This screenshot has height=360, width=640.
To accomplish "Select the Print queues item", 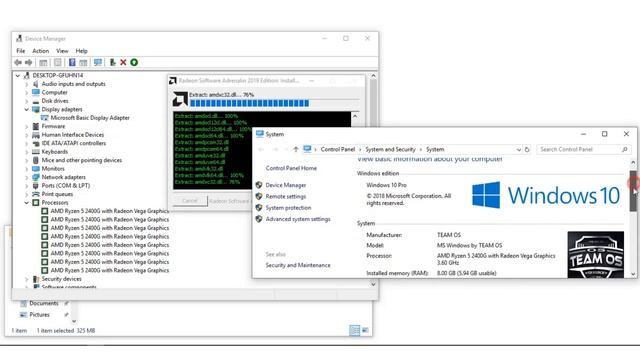I will pyautogui.click(x=57, y=194).
